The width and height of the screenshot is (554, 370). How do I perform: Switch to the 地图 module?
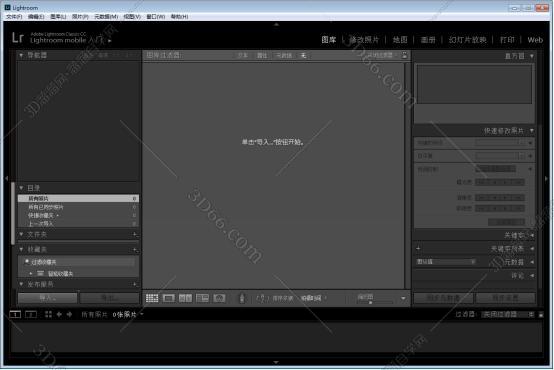pos(400,40)
